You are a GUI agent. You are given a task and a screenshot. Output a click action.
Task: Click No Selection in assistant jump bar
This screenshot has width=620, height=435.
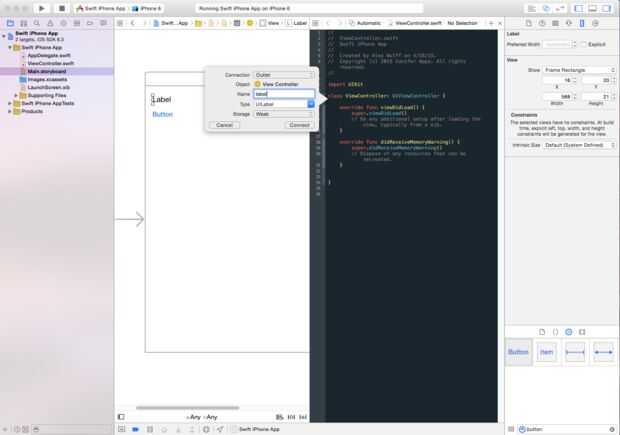click(463, 23)
